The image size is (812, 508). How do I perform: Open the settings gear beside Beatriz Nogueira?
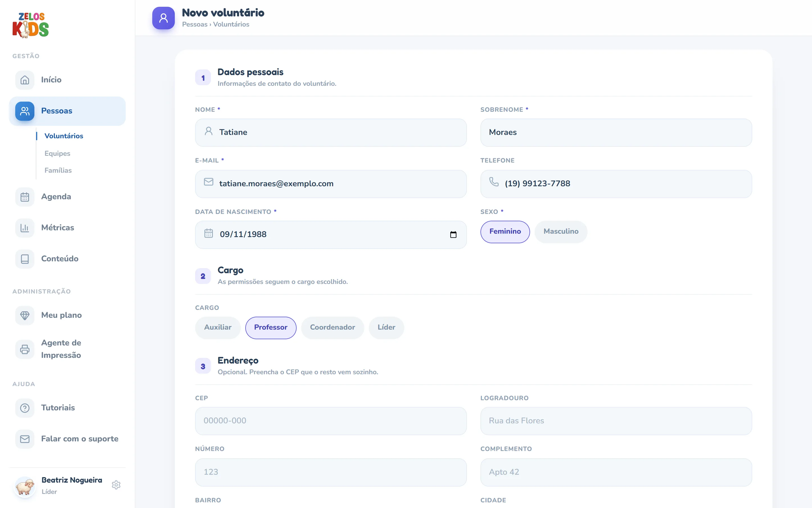click(x=116, y=485)
